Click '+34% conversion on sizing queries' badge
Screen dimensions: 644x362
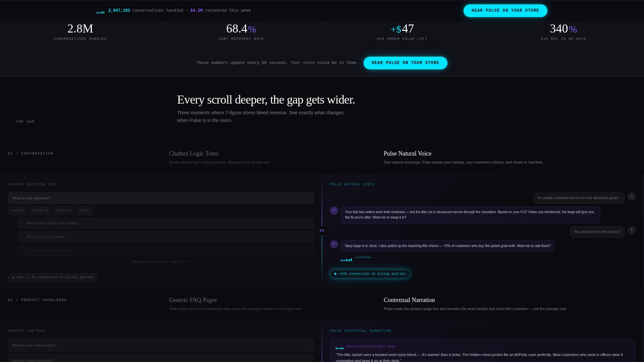pos(370,274)
